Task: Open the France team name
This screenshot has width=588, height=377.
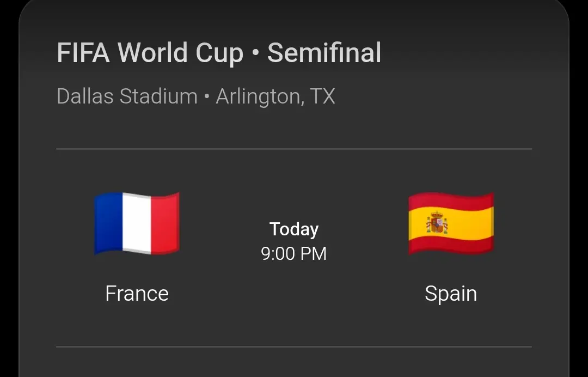Action: click(137, 293)
